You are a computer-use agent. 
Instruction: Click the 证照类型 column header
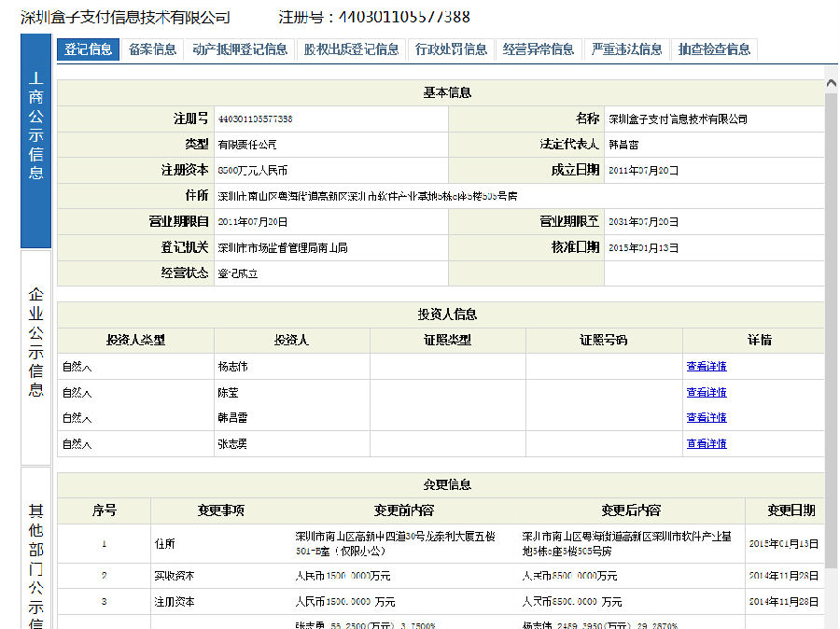(x=447, y=341)
